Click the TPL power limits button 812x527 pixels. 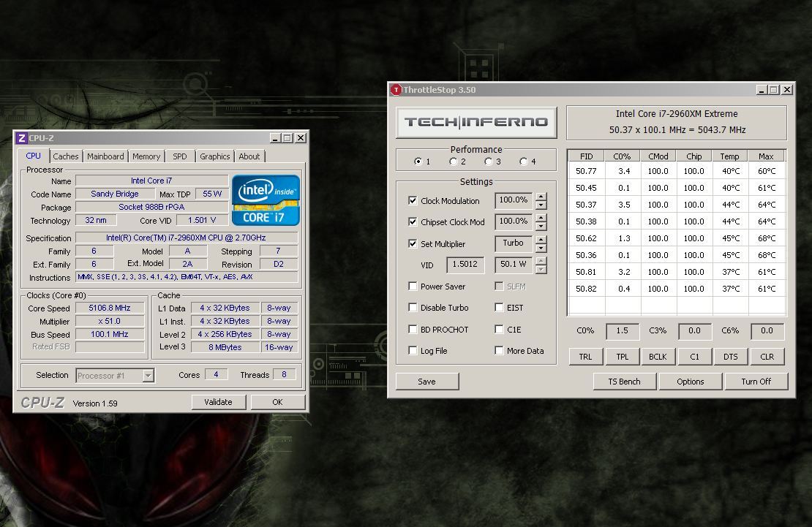click(623, 357)
